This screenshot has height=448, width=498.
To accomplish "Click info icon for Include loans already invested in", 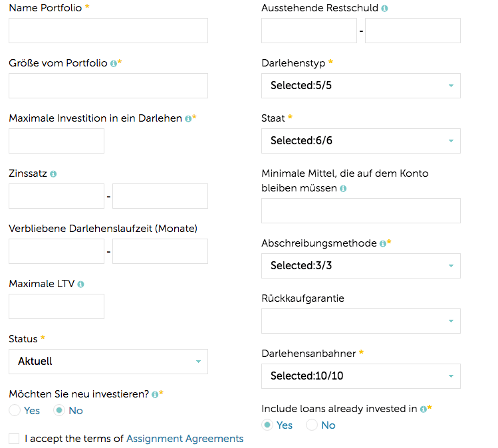I will pyautogui.click(x=424, y=409).
